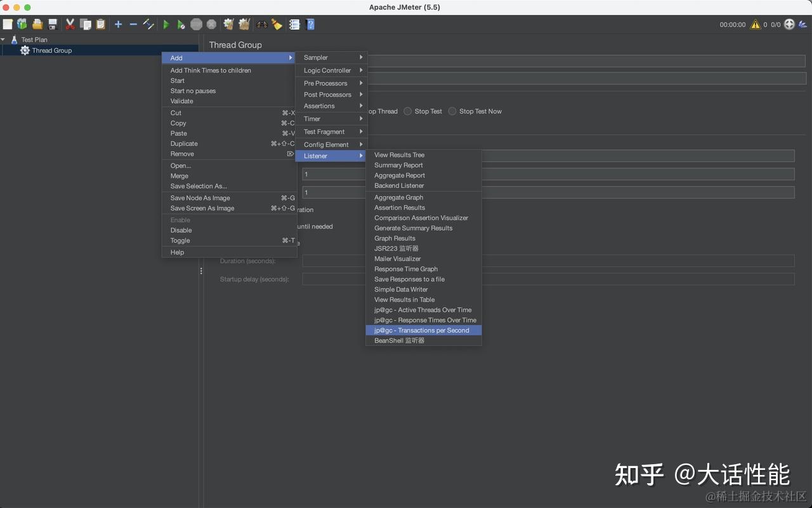Start the test with green play icon
The image size is (812, 508).
pyautogui.click(x=166, y=24)
